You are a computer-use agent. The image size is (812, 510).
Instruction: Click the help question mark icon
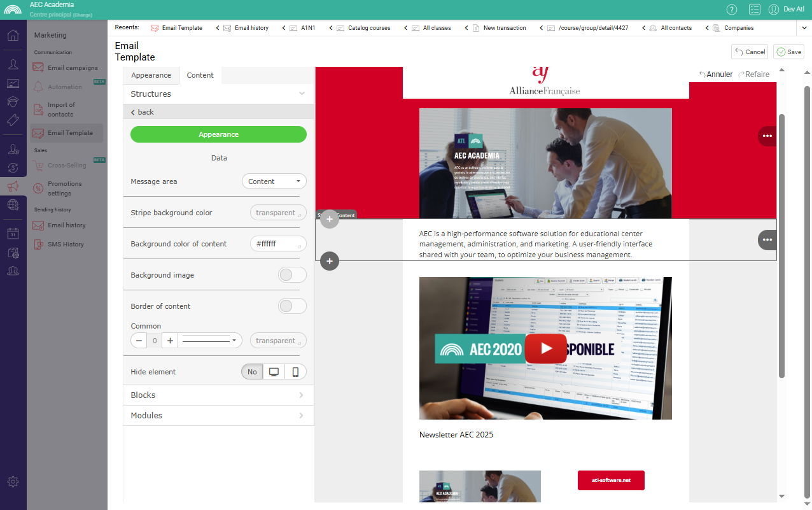732,9
